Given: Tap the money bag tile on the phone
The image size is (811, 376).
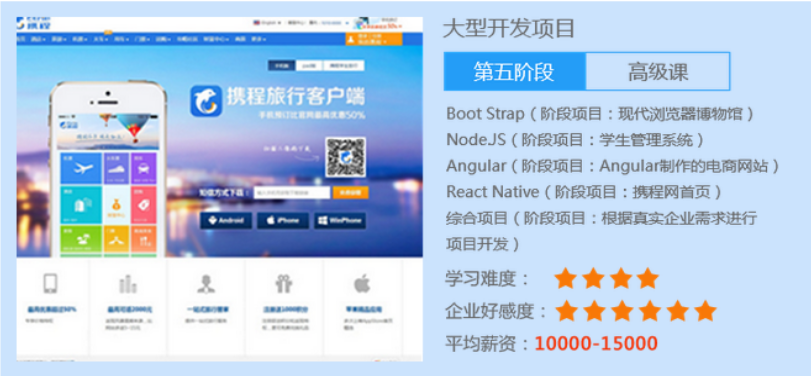Looking at the screenshot, I should (x=116, y=205).
